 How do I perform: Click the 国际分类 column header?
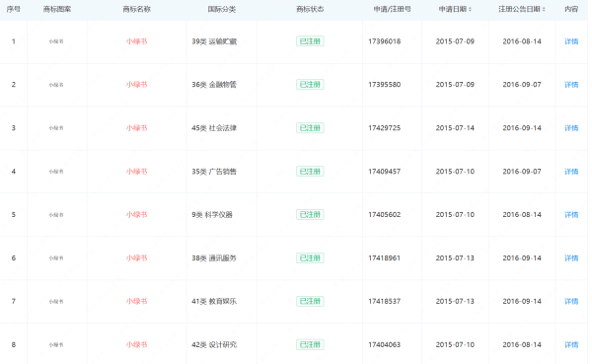click(222, 9)
